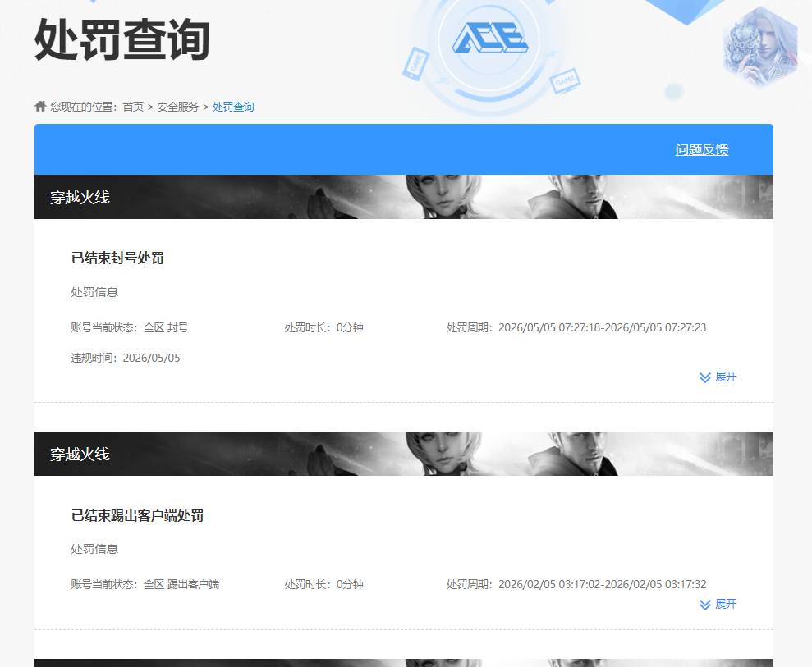Click 处罚查询 breadcrumb link

coord(233,107)
